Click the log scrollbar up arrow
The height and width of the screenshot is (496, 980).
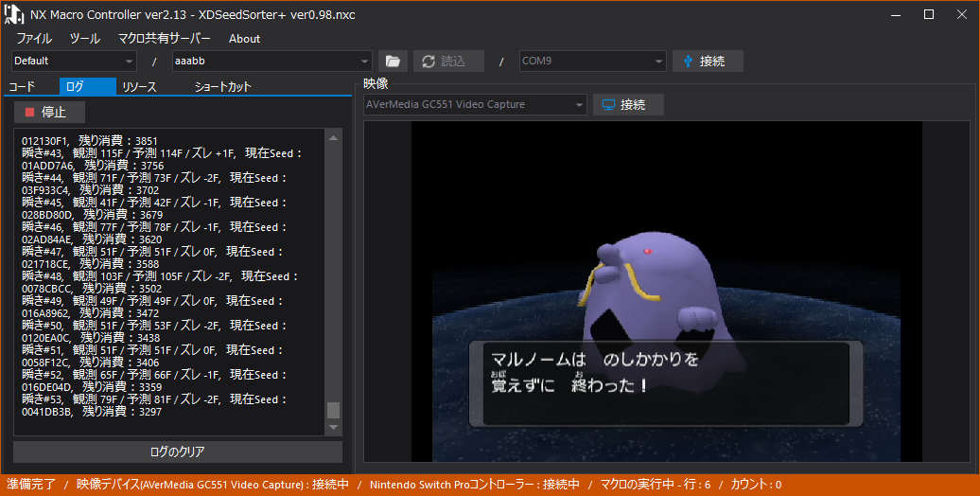(334, 137)
